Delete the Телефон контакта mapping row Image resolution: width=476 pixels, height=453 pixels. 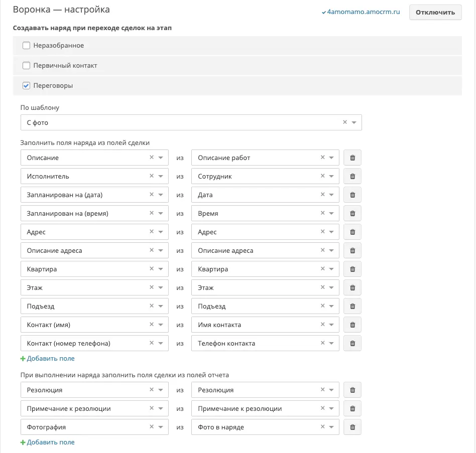[352, 343]
